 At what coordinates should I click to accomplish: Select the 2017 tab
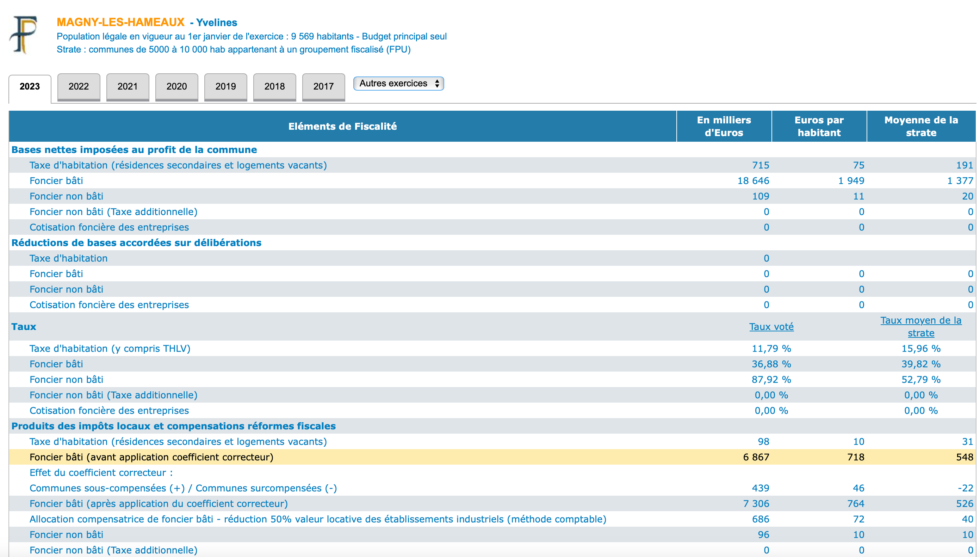click(x=323, y=86)
